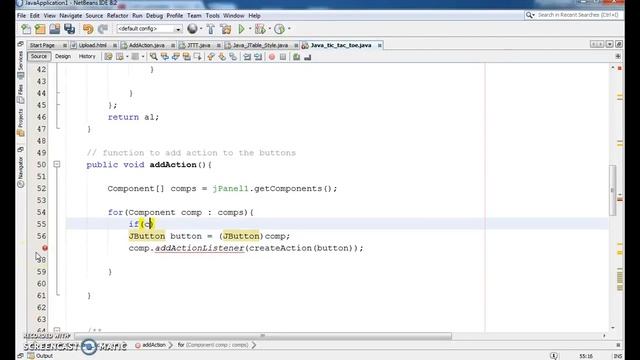Click Shift Line Right icon
The height and width of the screenshot is (360, 640).
(x=258, y=57)
